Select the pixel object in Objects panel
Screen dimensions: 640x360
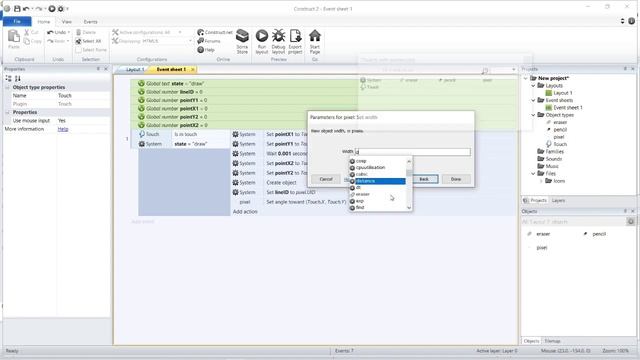coord(542,248)
